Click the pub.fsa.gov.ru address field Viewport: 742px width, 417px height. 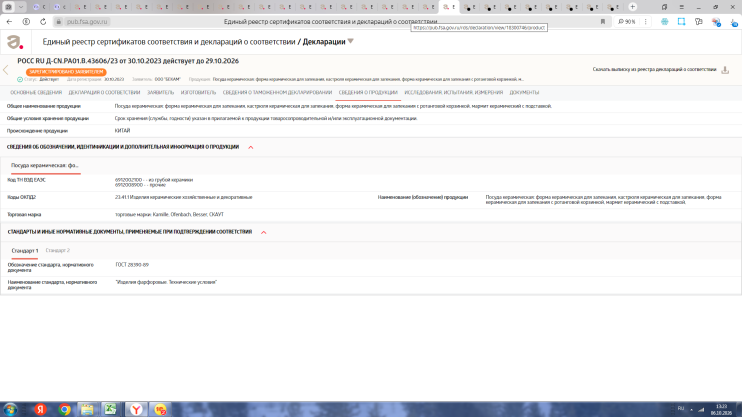point(87,22)
